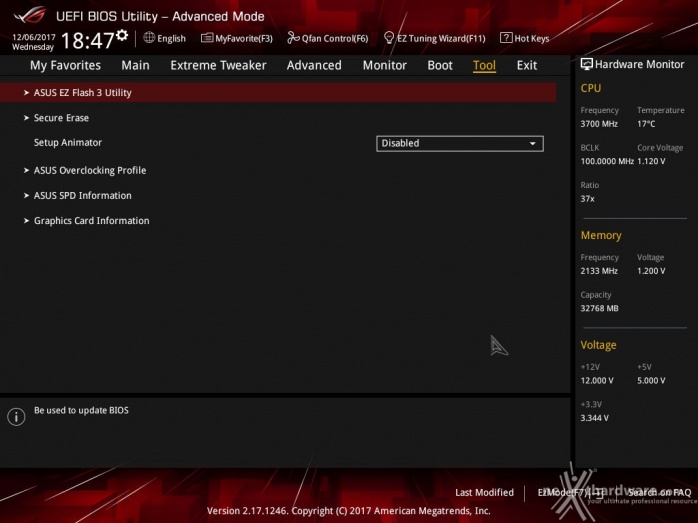Image resolution: width=698 pixels, height=523 pixels.
Task: Click the Setup Animator label
Action: tap(68, 142)
